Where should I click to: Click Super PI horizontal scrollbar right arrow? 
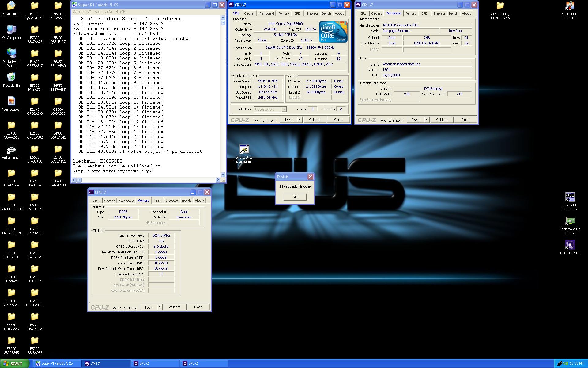click(x=218, y=180)
